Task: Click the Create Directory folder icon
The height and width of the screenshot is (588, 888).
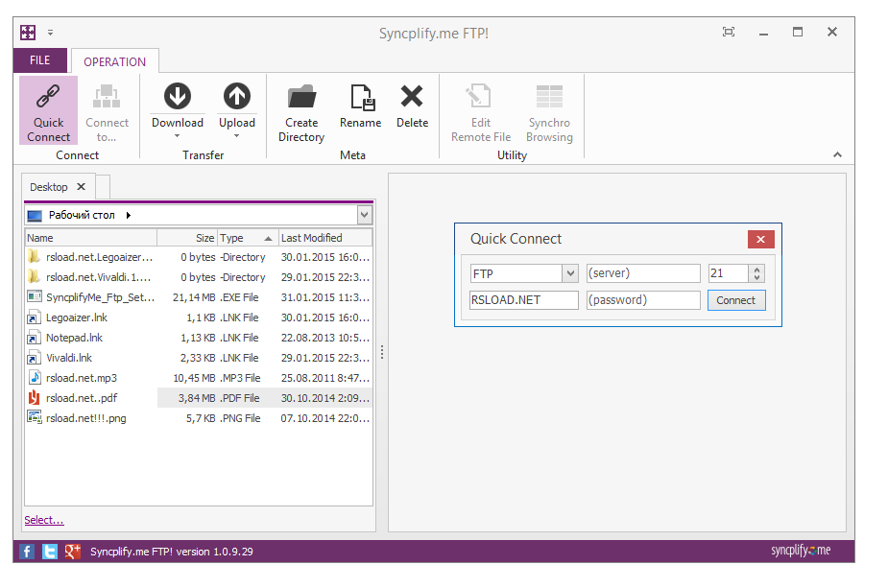Action: click(x=301, y=97)
